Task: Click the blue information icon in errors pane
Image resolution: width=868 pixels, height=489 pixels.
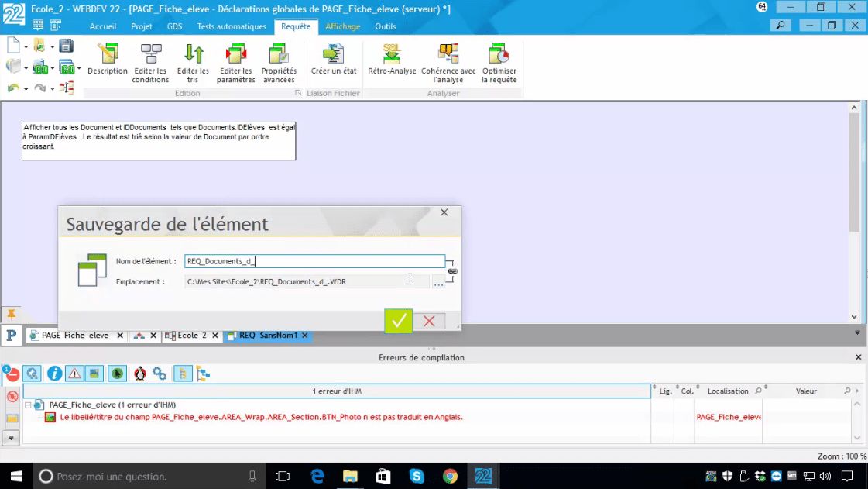Action: [x=54, y=374]
